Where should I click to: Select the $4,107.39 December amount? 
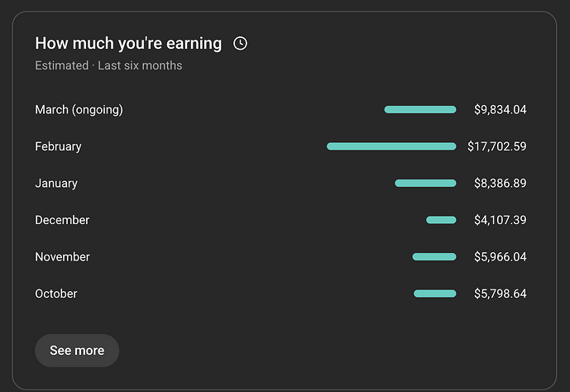(501, 220)
